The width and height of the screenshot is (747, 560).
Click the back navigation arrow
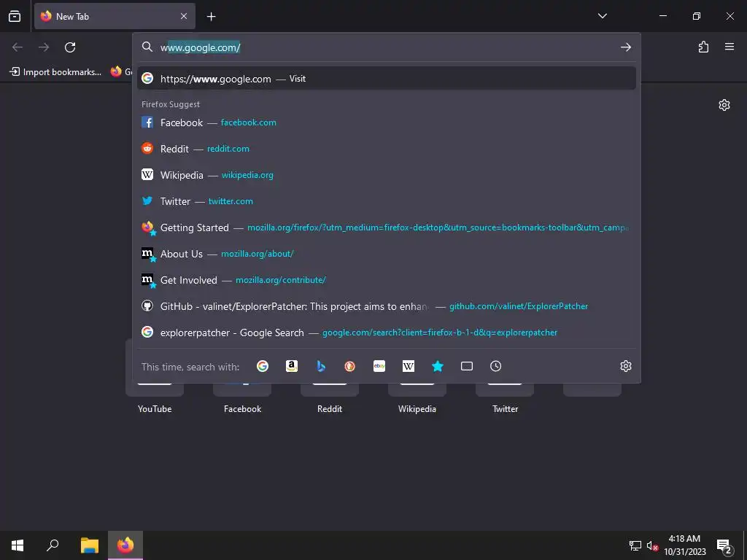(18, 47)
